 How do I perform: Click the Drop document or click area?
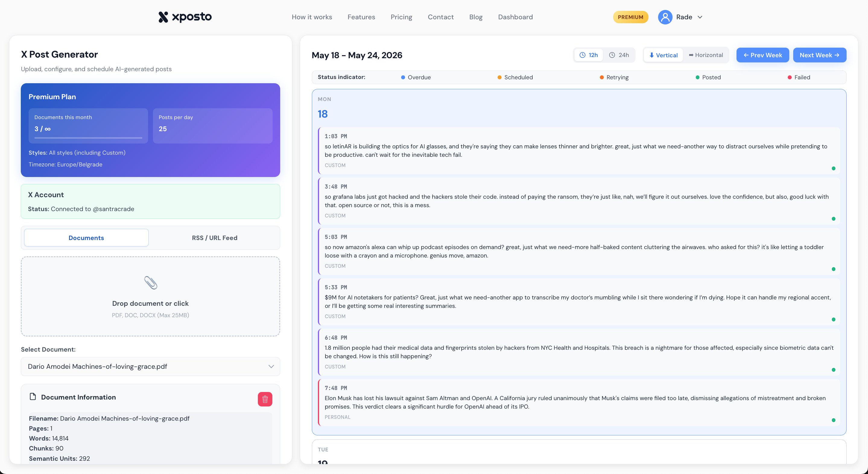[x=150, y=296]
